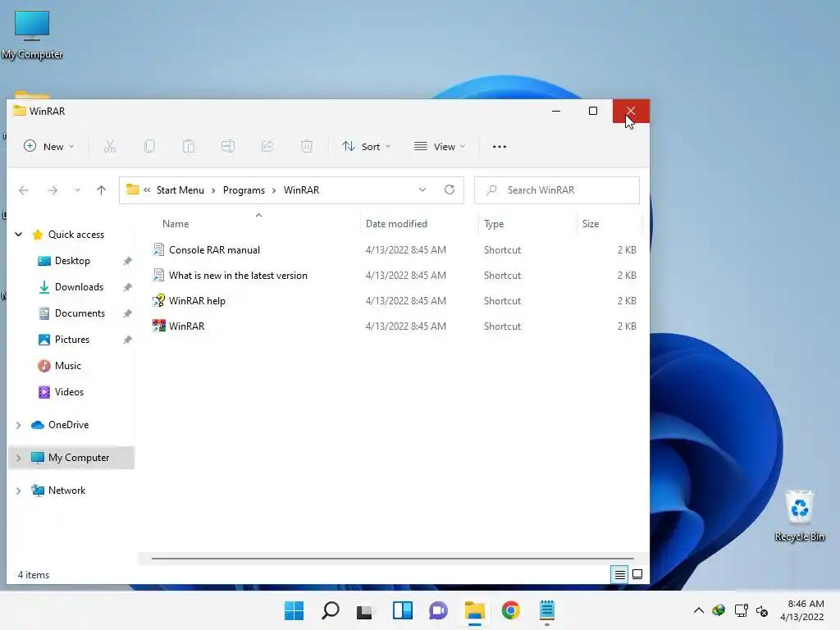The image size is (840, 630).
Task: Select the Recycle Bin desktop icon
Action: 800,516
